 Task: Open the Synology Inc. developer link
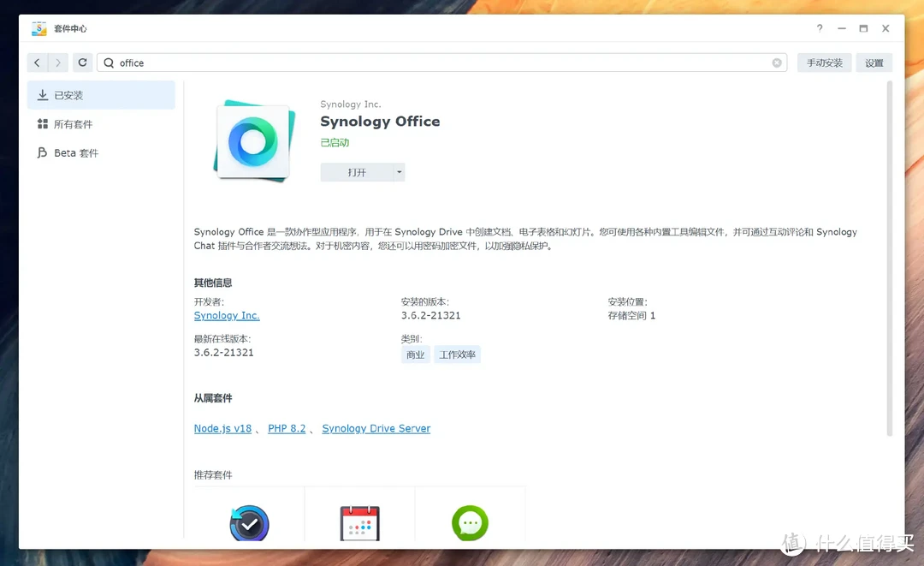pos(227,315)
